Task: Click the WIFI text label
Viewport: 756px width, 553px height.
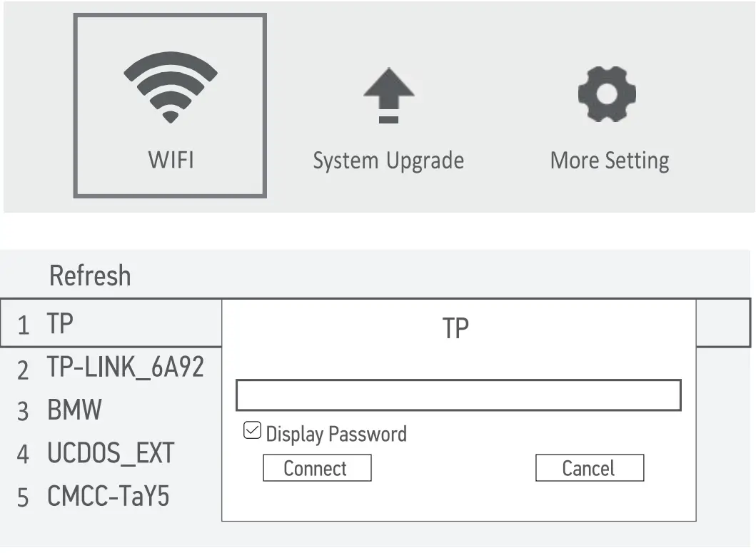Action: click(171, 159)
